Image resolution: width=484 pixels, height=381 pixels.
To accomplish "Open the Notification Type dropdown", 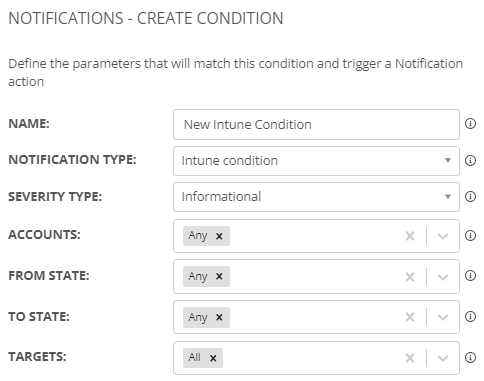I will (316, 161).
